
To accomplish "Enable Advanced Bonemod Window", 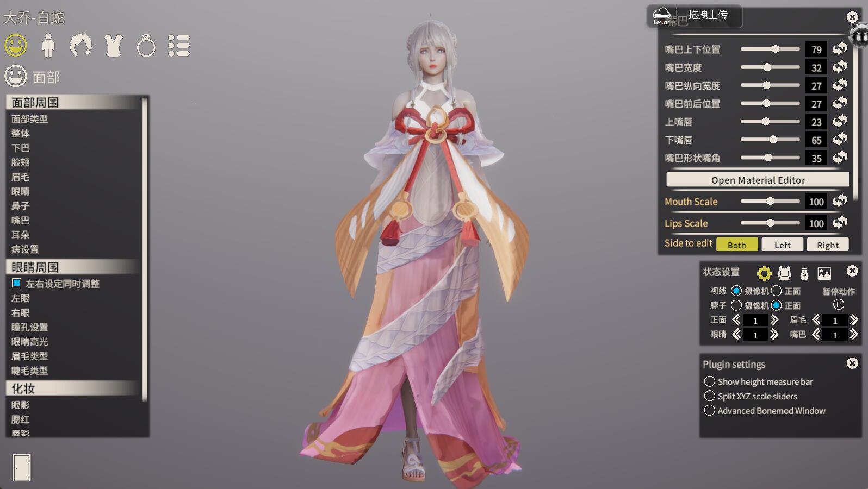I will click(x=710, y=411).
